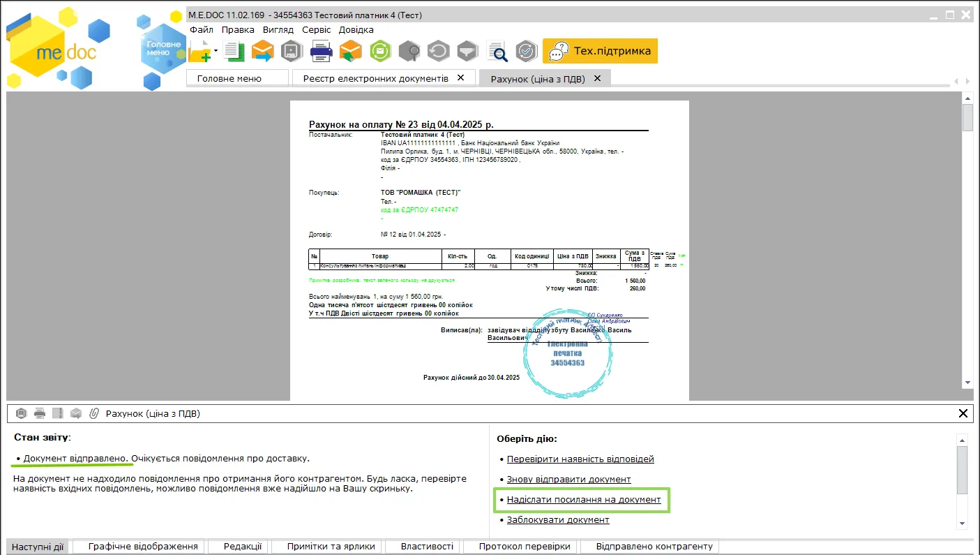Screen dimensions: 980x555
Task: Open the Файл menu
Action: point(202,30)
